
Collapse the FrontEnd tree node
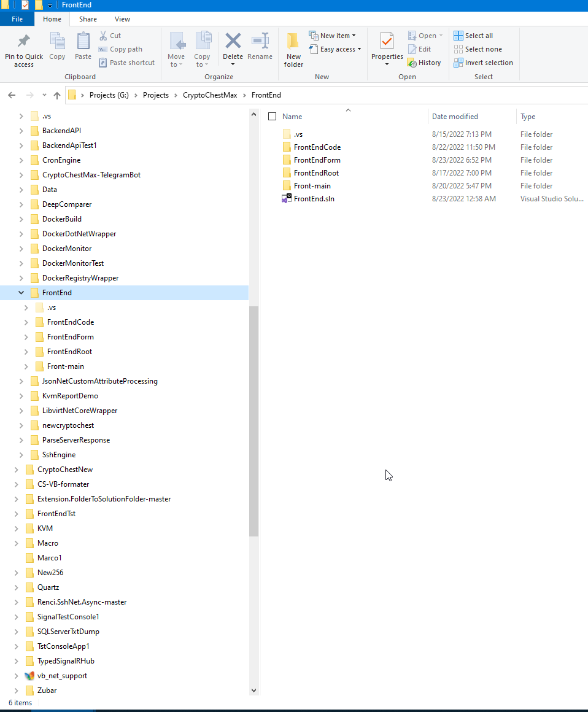tap(21, 292)
